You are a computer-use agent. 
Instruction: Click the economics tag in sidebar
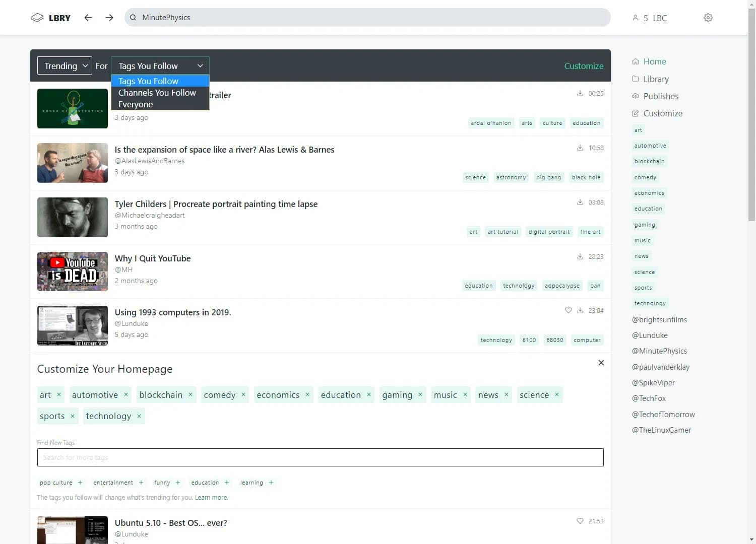(649, 193)
